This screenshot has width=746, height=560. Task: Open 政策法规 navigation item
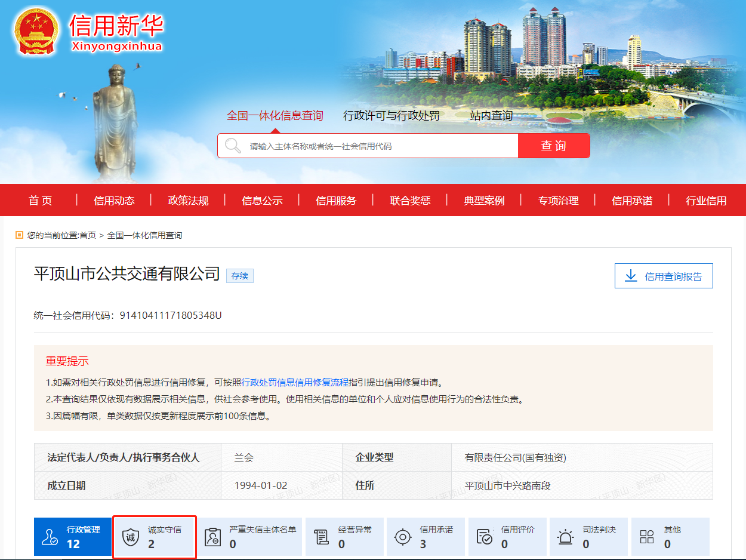click(188, 201)
